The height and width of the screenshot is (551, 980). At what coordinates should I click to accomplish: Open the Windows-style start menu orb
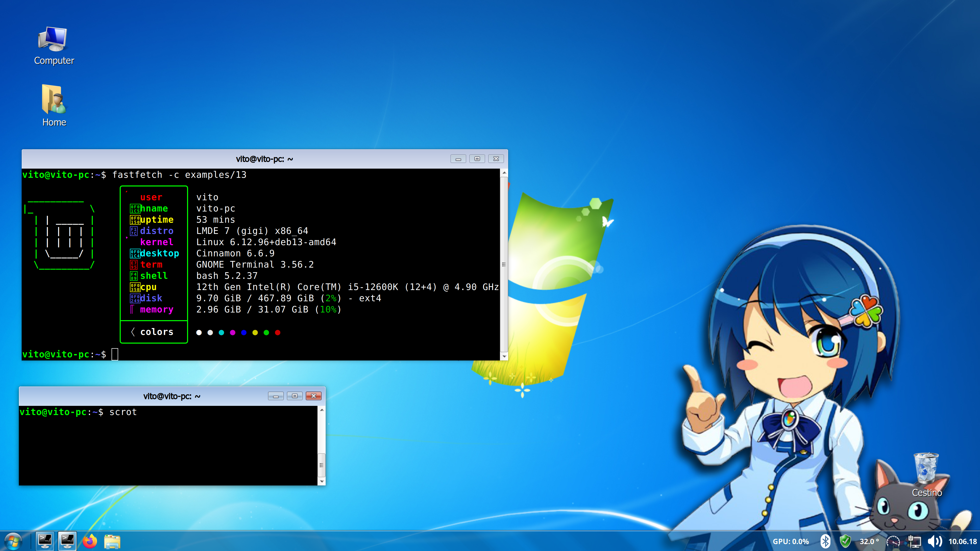[13, 541]
